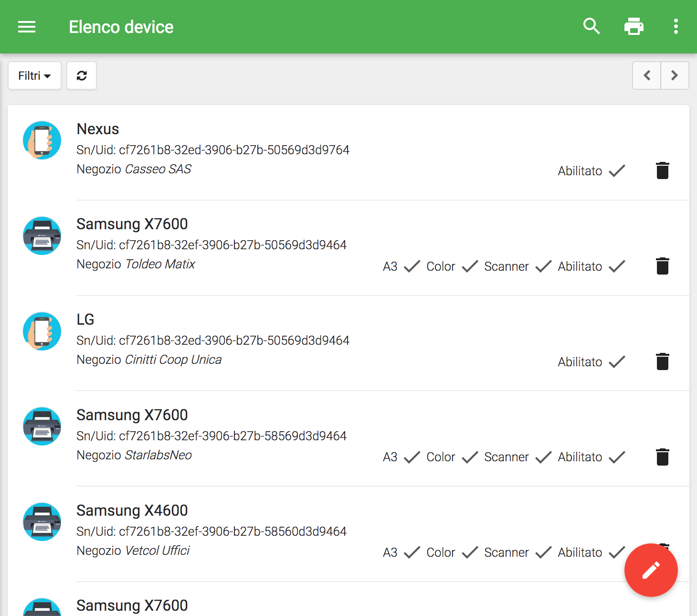Open the three-dot overflow menu

click(x=676, y=26)
